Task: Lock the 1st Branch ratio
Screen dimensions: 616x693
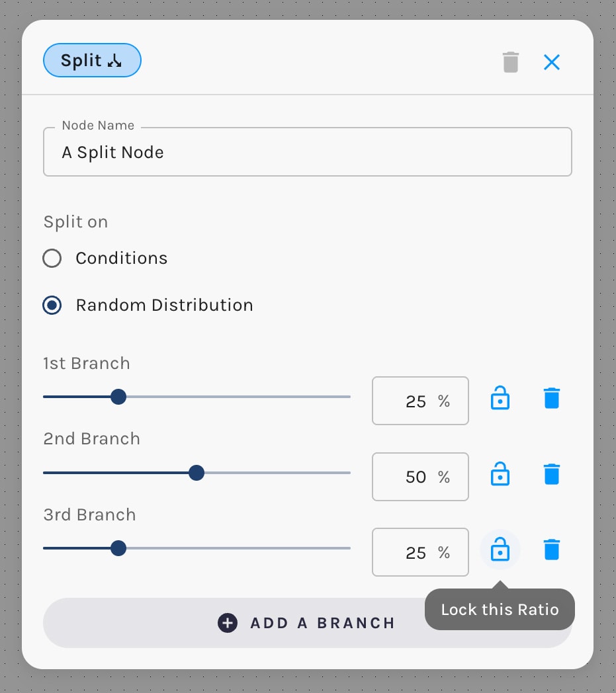Action: [x=500, y=398]
